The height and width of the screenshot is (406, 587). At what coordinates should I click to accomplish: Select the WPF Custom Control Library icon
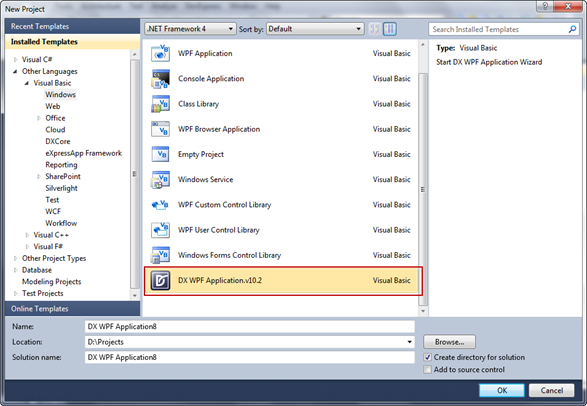[160, 205]
